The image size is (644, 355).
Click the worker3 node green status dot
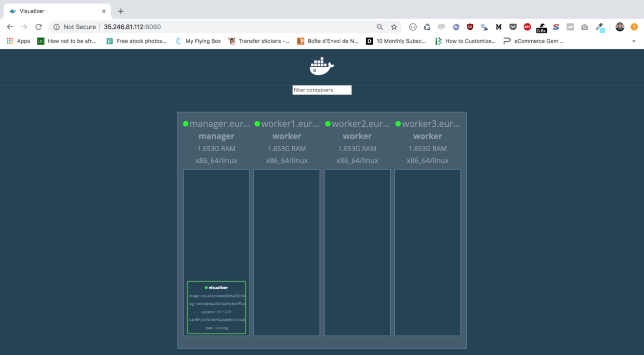398,124
